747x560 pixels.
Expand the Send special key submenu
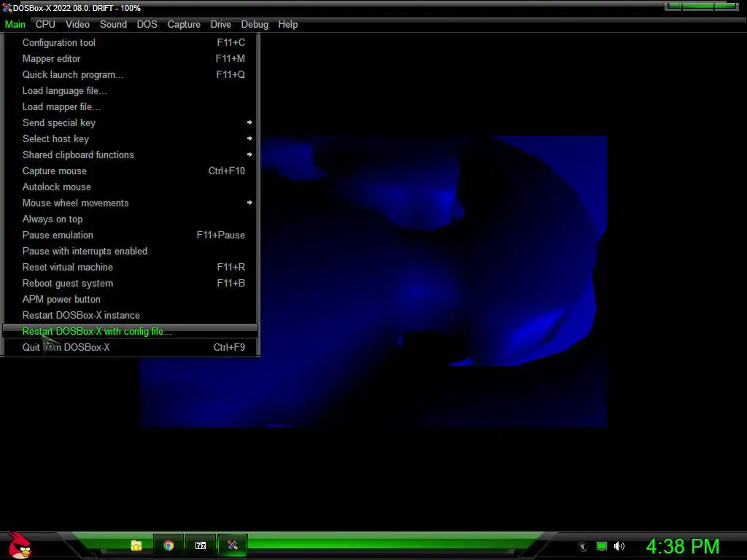click(130, 122)
